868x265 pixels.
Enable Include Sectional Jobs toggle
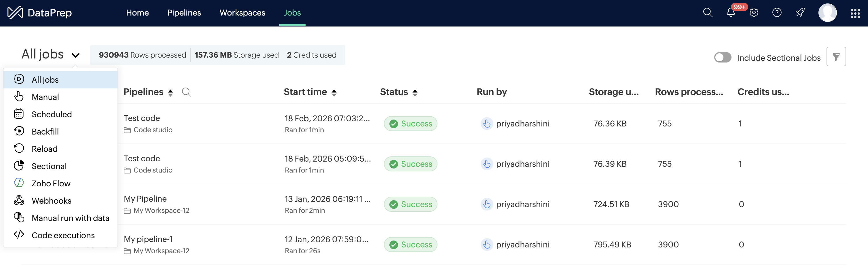pyautogui.click(x=723, y=57)
